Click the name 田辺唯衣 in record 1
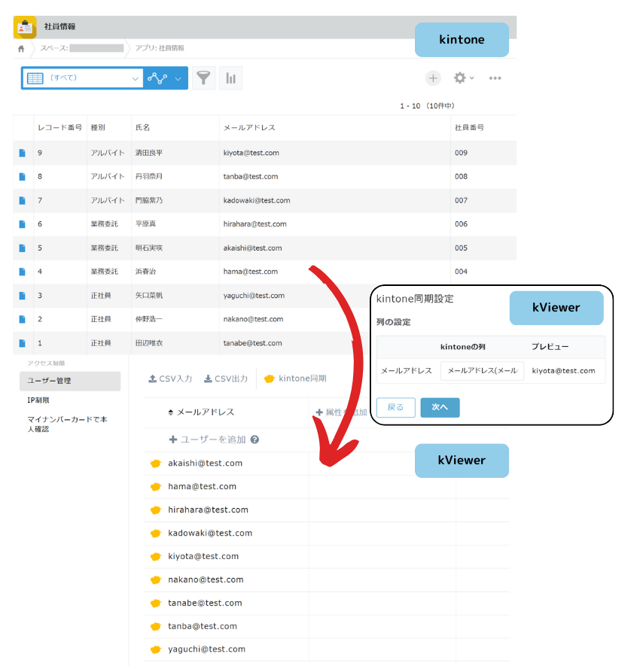Image resolution: width=640 pixels, height=672 pixels. point(149,343)
